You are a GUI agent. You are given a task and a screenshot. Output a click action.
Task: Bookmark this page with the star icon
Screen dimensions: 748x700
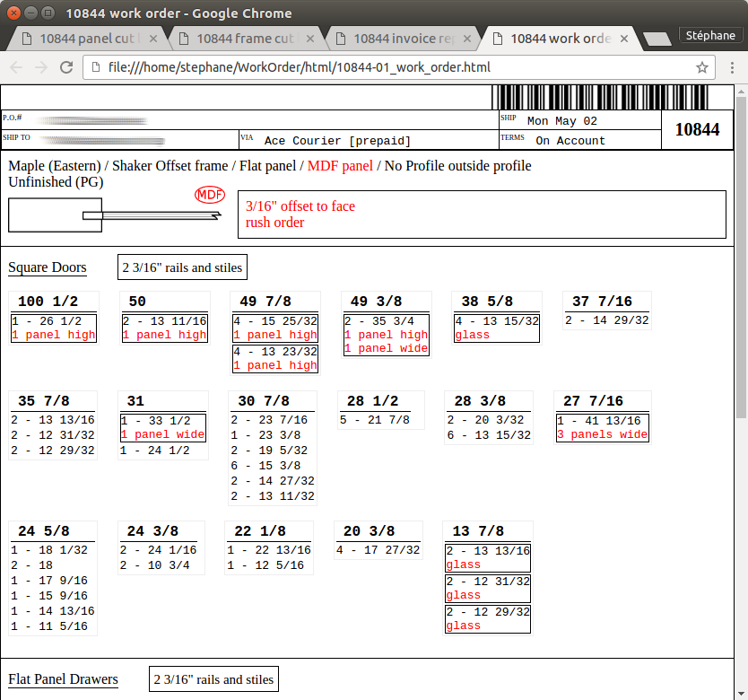tap(702, 67)
